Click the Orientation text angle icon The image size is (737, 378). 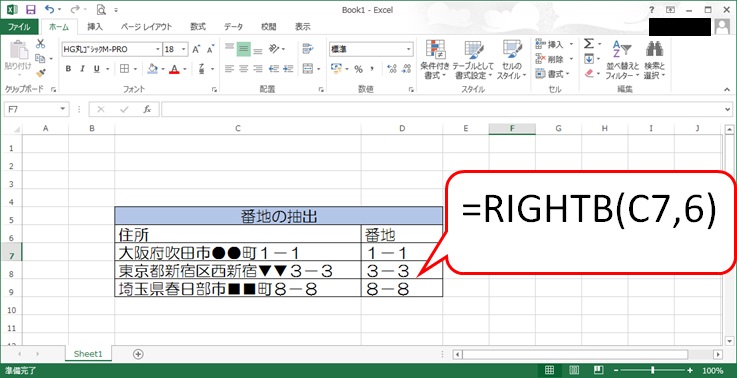tap(274, 49)
